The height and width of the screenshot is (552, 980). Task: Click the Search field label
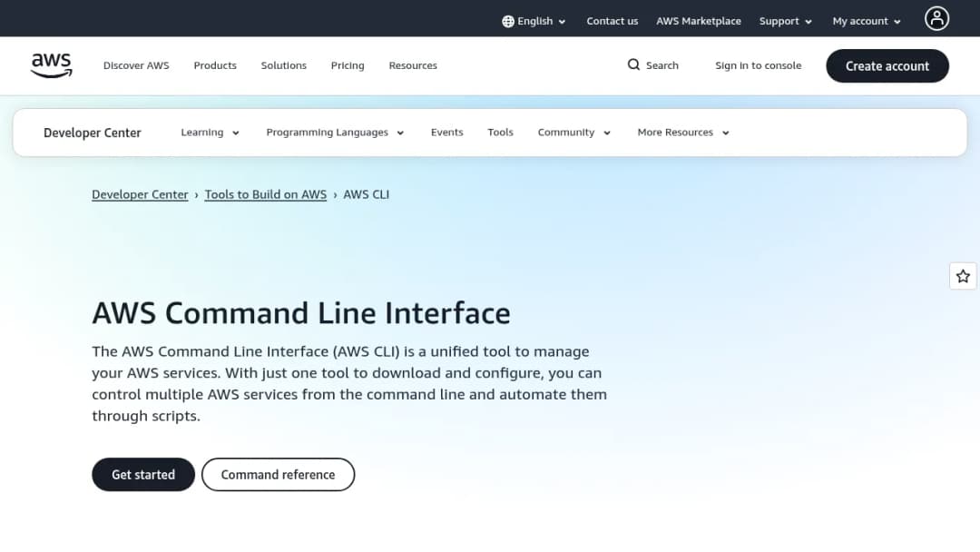pos(661,65)
